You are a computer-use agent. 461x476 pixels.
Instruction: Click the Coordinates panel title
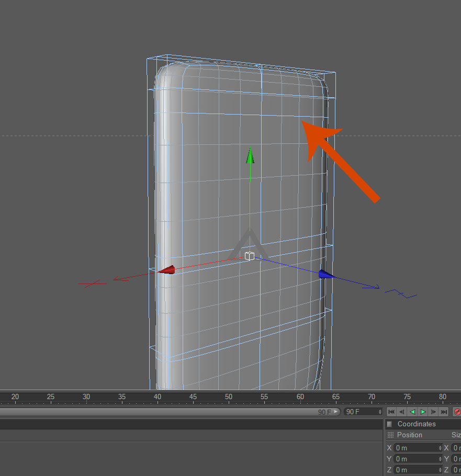click(417, 424)
